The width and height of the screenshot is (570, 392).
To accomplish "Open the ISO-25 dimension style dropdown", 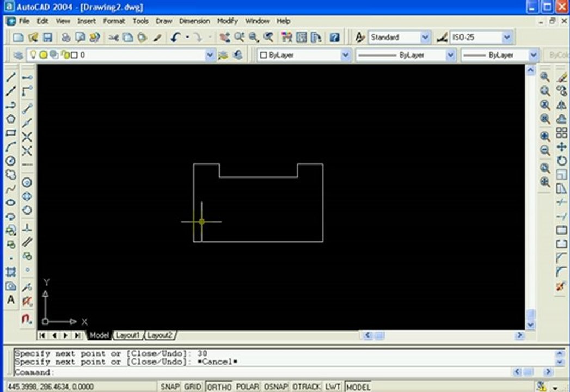I will [507, 37].
